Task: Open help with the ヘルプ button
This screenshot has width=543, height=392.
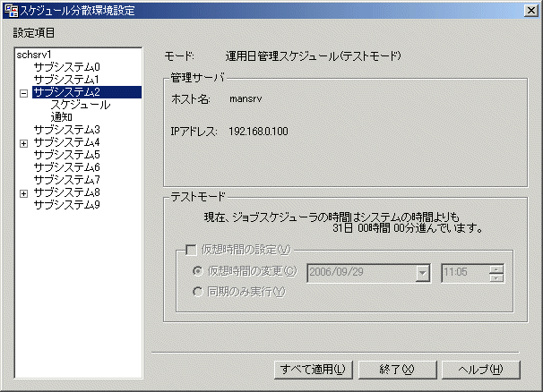Action: coord(480,370)
